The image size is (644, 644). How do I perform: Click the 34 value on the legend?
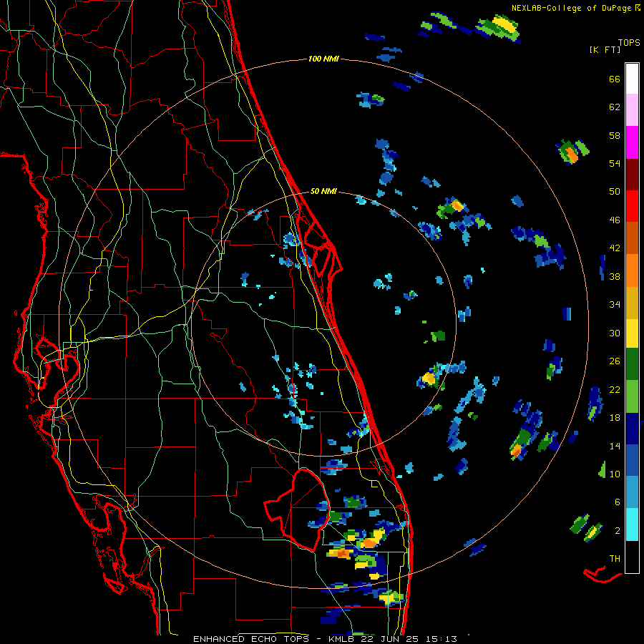615,305
